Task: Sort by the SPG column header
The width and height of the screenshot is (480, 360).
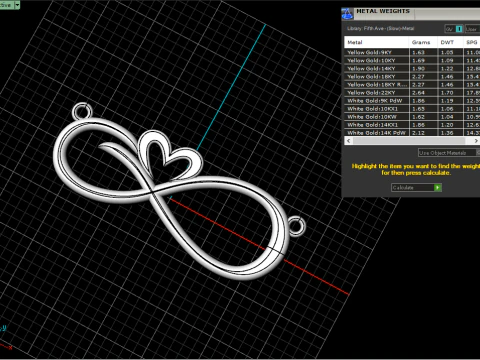Action: 472,42
